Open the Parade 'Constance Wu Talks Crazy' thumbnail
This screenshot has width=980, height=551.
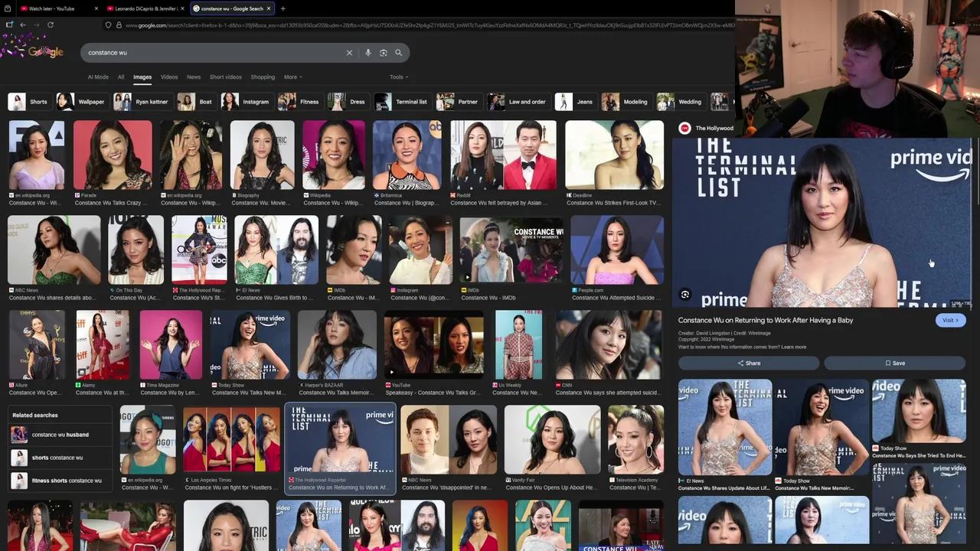[113, 155]
